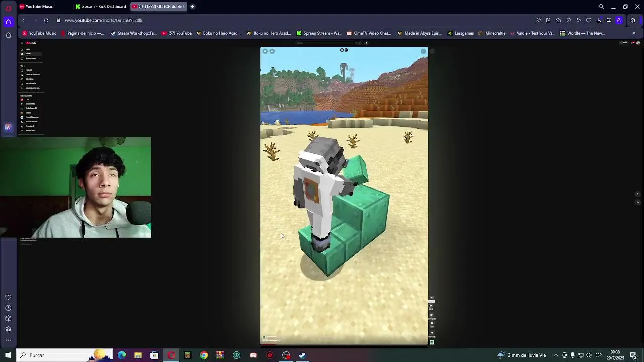Open Made in Abyss Epis bookmark
The image size is (644, 362).
coord(419,33)
